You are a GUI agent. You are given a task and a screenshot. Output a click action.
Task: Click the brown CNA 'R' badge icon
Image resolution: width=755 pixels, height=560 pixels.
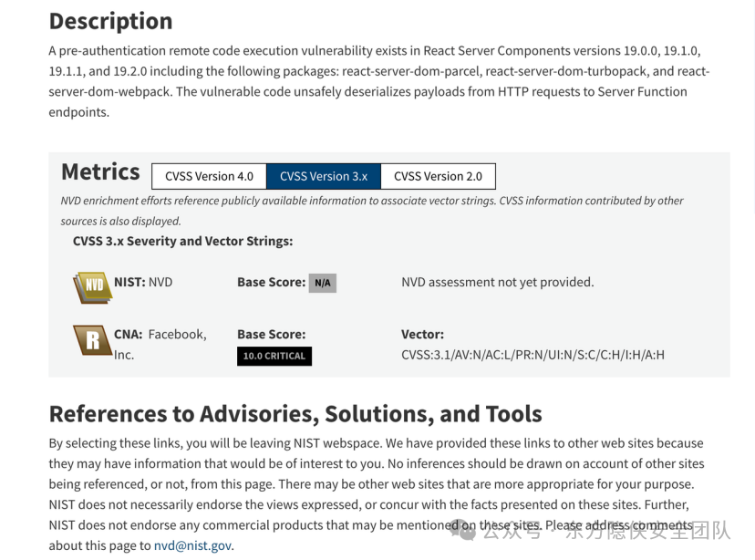coord(92,340)
